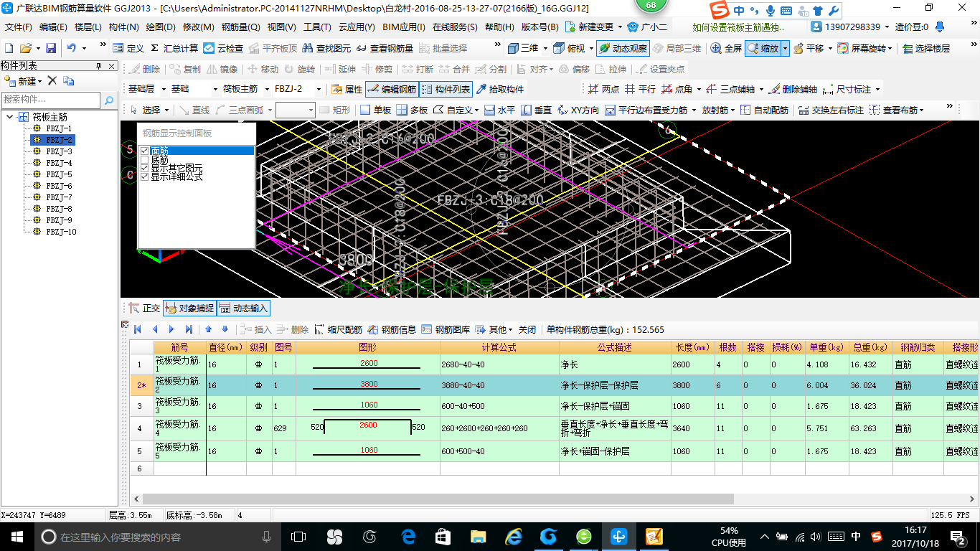Open BIM应用(I) menu
The height and width of the screenshot is (551, 980).
click(x=404, y=27)
